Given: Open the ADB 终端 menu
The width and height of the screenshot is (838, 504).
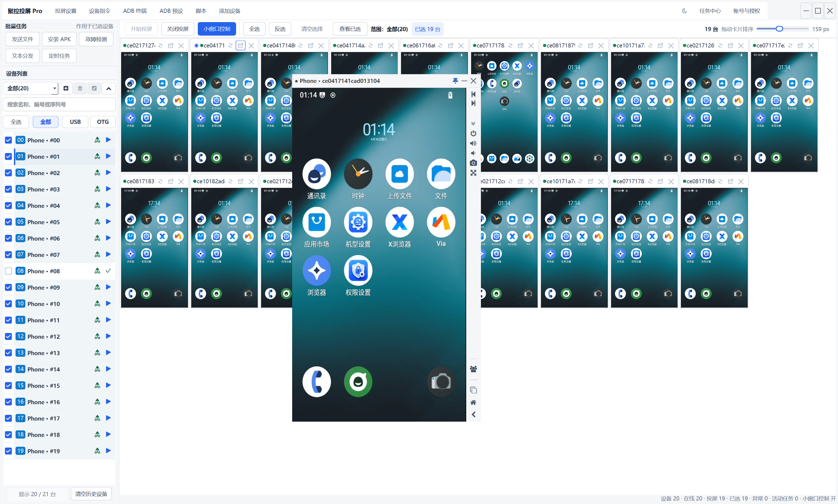Looking at the screenshot, I should click(135, 11).
